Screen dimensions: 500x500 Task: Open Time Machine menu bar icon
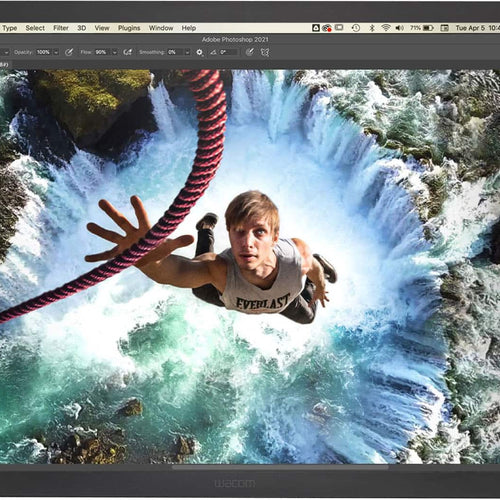(x=356, y=28)
